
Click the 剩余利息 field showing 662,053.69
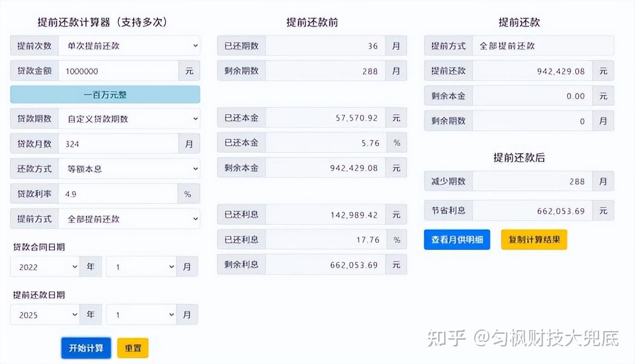point(325,265)
